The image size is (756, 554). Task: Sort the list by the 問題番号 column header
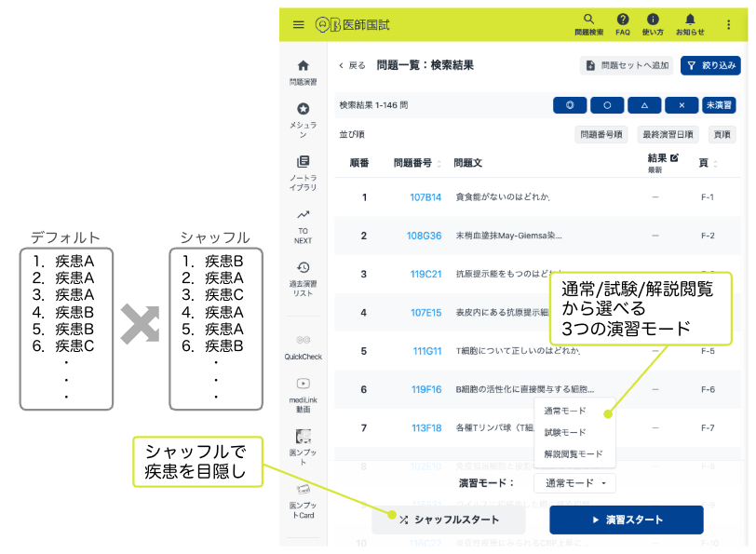412,163
